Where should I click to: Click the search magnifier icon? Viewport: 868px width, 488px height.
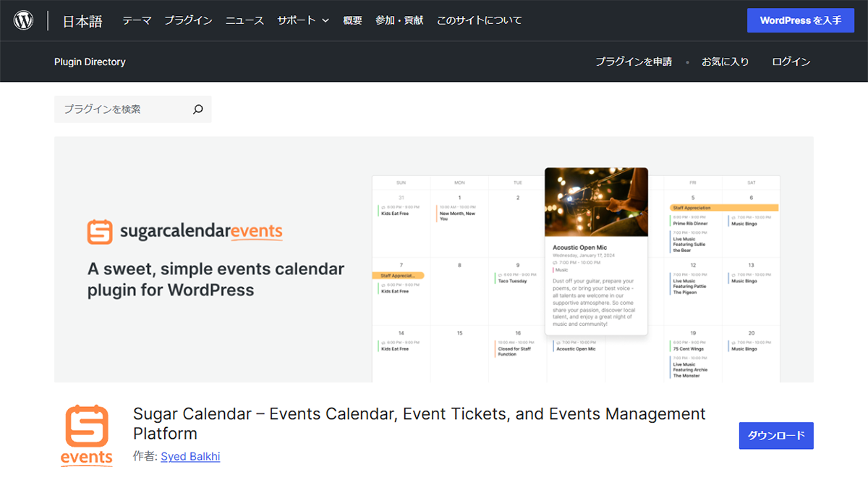(x=198, y=109)
